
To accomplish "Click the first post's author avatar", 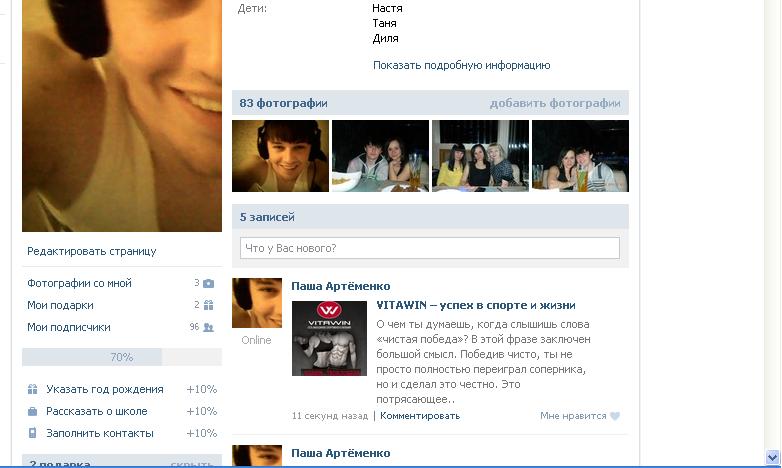I will (257, 303).
